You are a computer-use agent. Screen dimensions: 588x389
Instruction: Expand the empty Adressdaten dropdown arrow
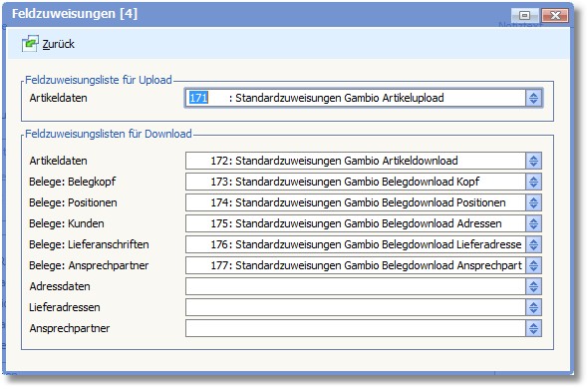click(x=533, y=287)
